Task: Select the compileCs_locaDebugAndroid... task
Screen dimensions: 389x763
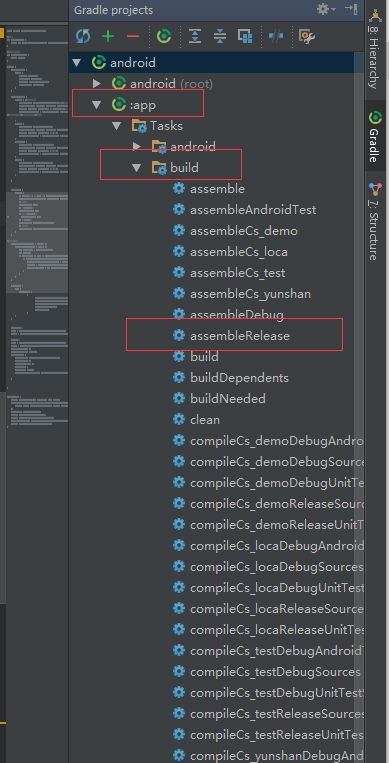Action: (x=277, y=545)
